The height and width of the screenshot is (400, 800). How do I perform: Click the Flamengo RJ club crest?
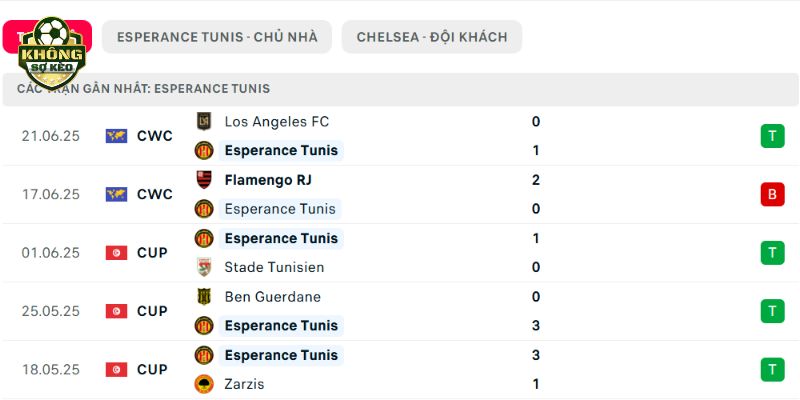(x=204, y=180)
